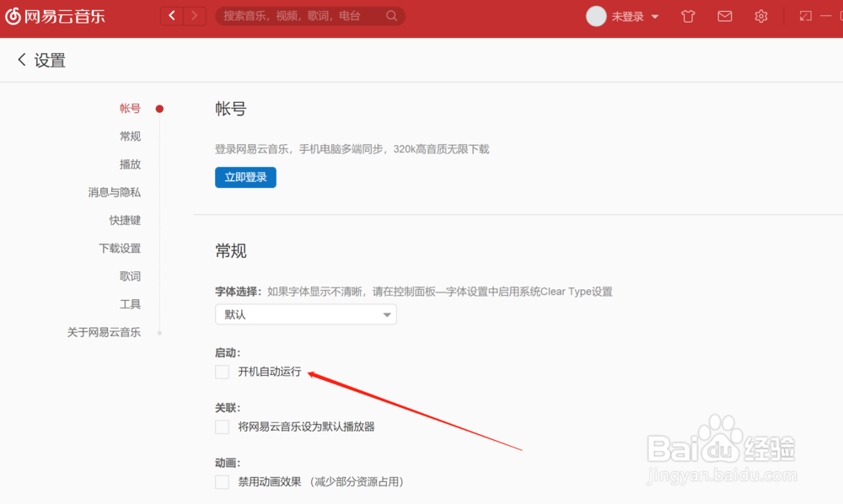Click the 关联 label
The image size is (843, 504).
228,408
